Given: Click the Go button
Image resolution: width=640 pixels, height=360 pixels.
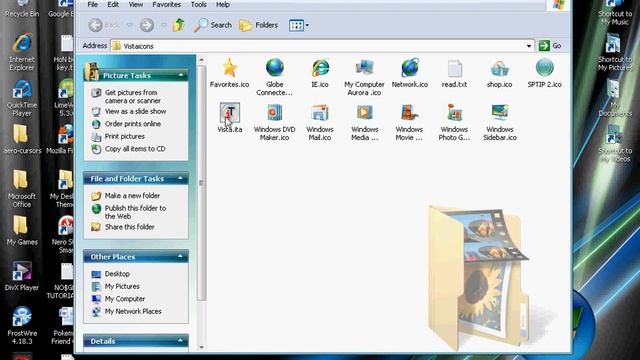Looking at the screenshot, I should [x=550, y=46].
